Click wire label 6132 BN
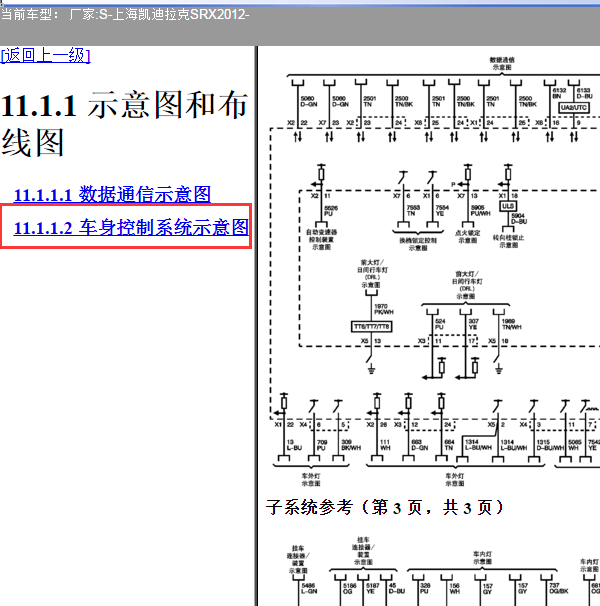This screenshot has height=606, width=600. pos(559,93)
